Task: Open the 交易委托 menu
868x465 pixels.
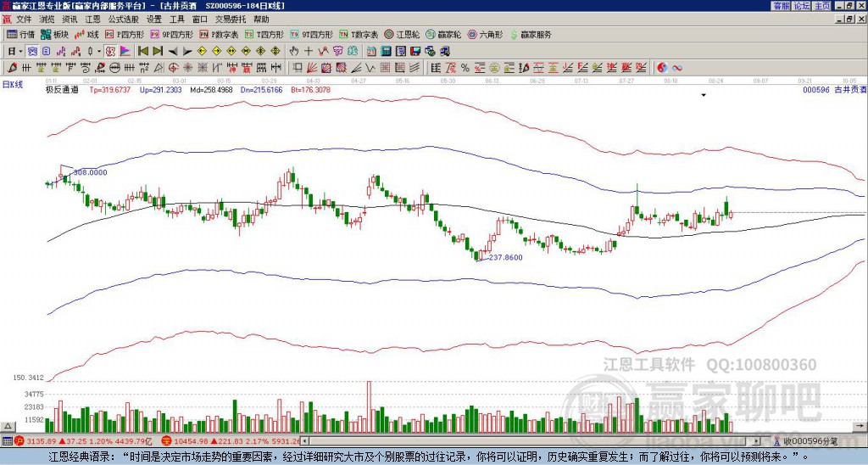Action: point(231,20)
